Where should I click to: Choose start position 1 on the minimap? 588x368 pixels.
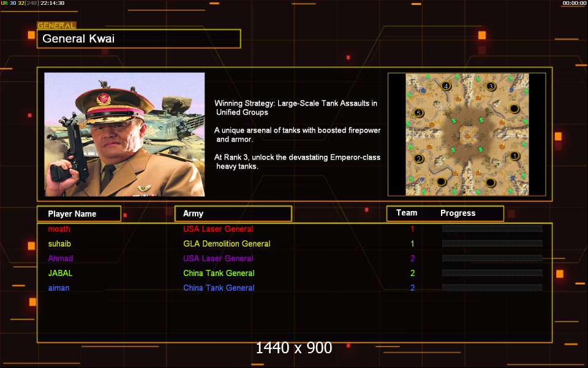tap(514, 155)
